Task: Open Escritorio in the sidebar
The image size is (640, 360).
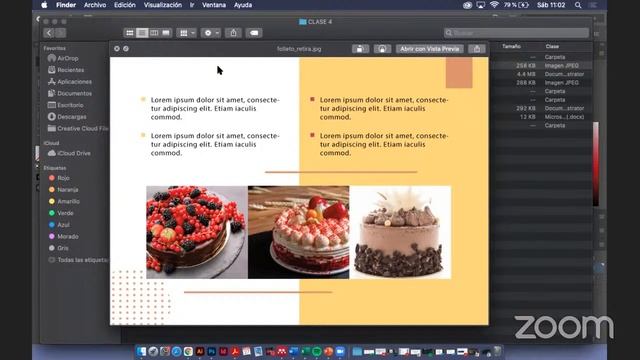Action: pos(65,105)
